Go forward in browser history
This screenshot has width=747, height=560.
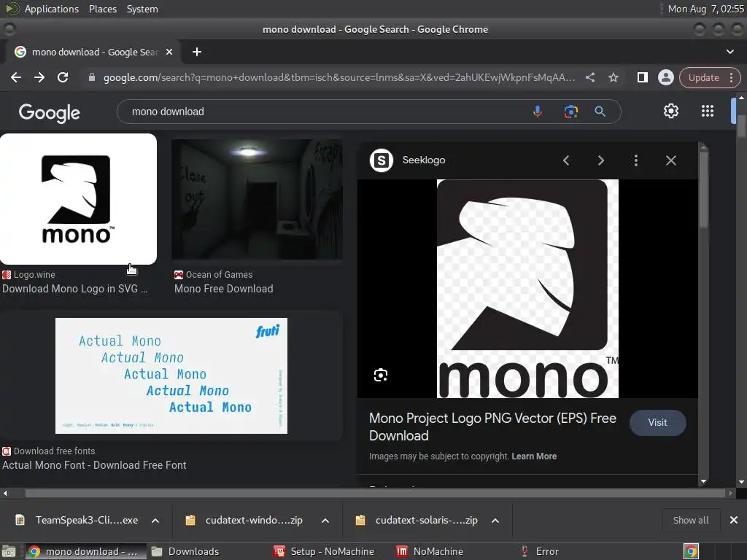[x=39, y=77]
